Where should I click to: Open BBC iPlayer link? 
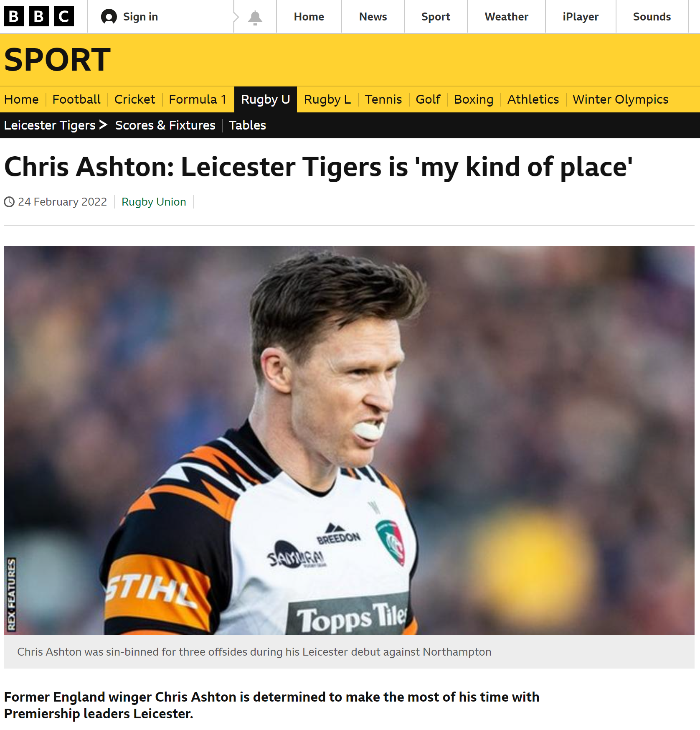tap(580, 17)
